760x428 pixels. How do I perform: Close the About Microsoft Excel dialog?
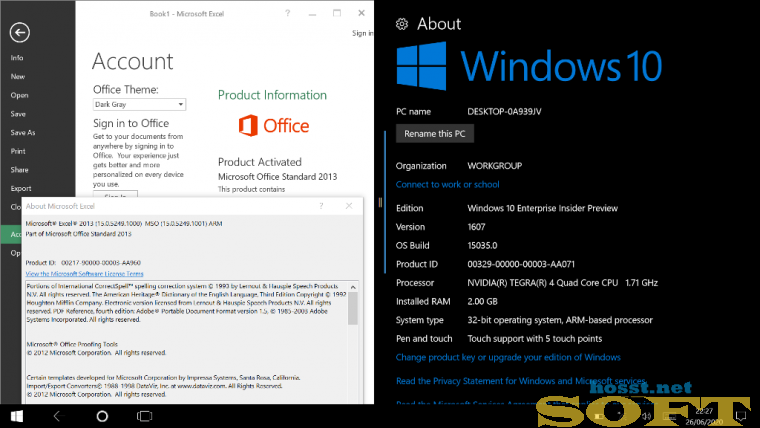click(349, 206)
